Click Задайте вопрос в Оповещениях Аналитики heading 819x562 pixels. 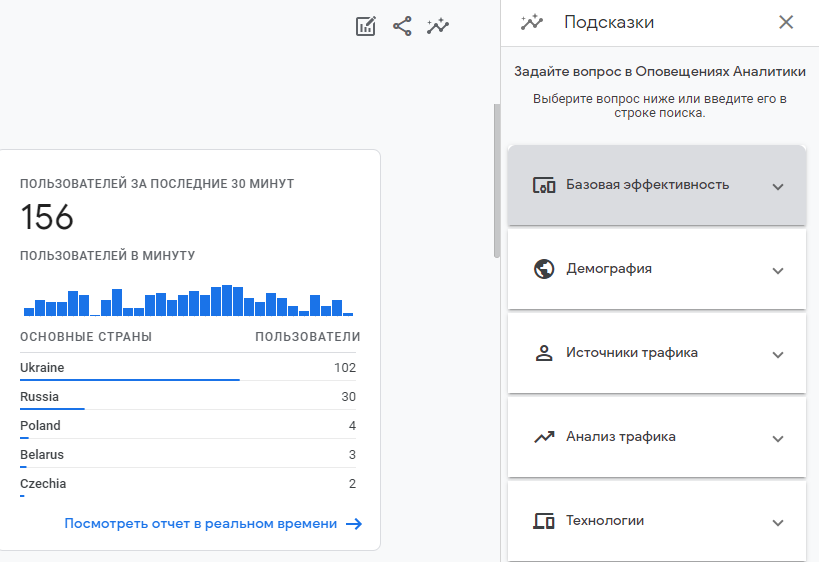coord(660,72)
